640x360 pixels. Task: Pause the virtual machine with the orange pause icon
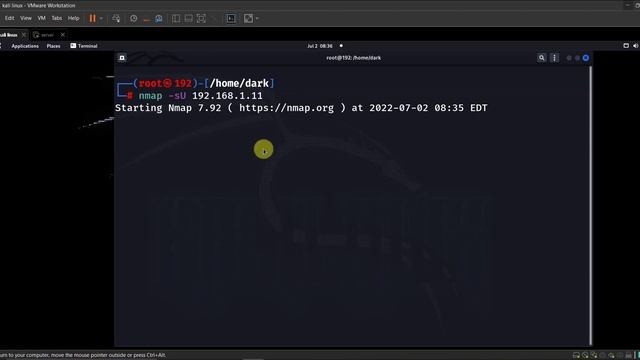point(93,18)
